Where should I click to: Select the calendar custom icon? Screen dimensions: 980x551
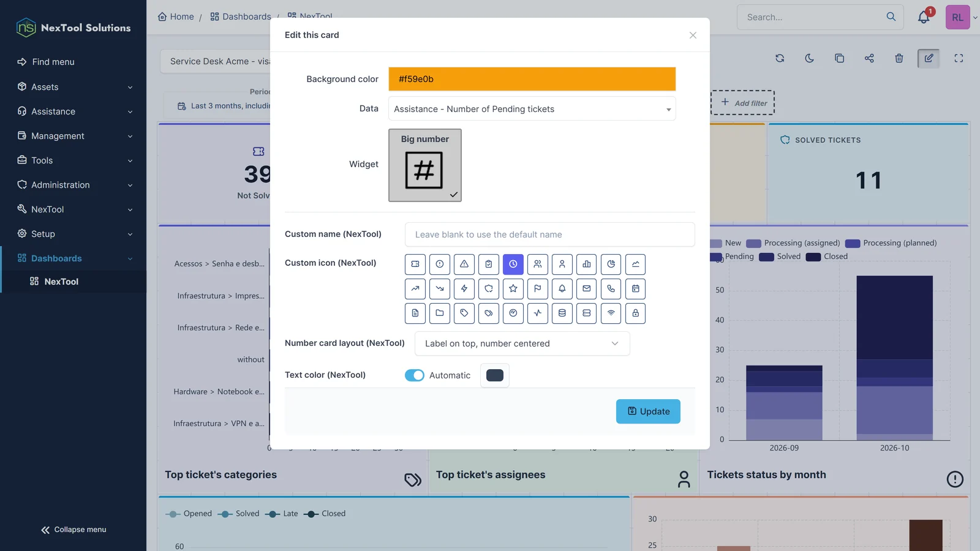pos(636,289)
